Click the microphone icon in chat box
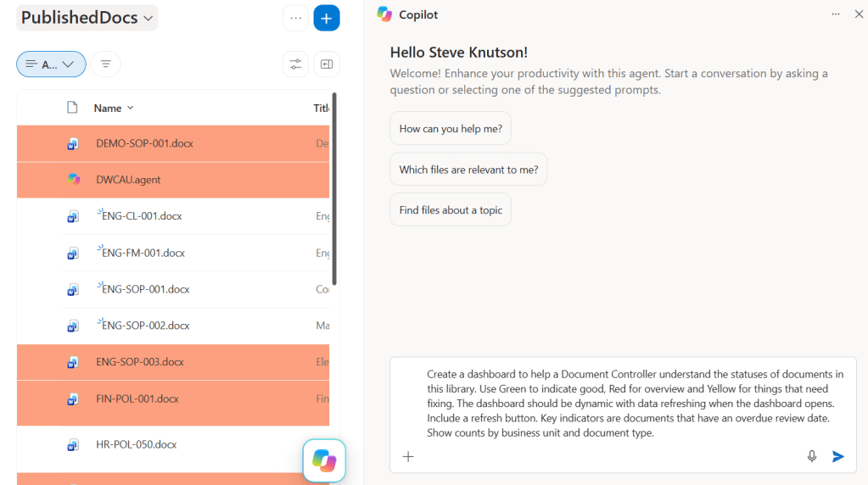This screenshot has width=868, height=485. [x=811, y=456]
